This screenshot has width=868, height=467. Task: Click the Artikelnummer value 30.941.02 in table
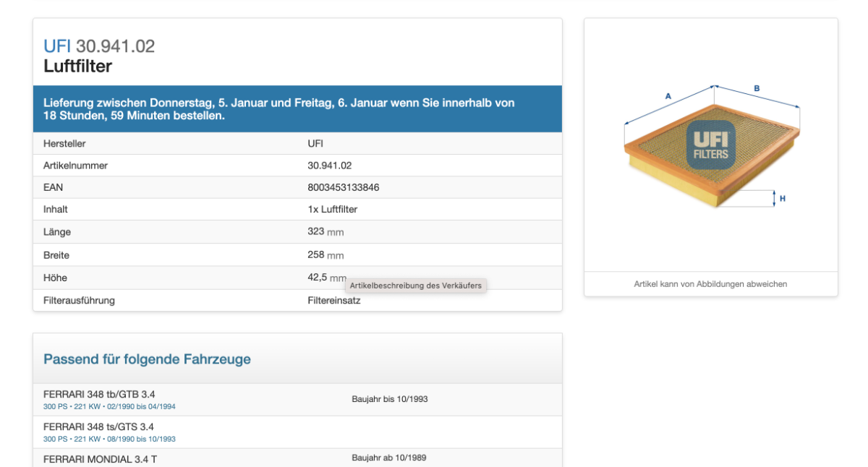(x=329, y=166)
